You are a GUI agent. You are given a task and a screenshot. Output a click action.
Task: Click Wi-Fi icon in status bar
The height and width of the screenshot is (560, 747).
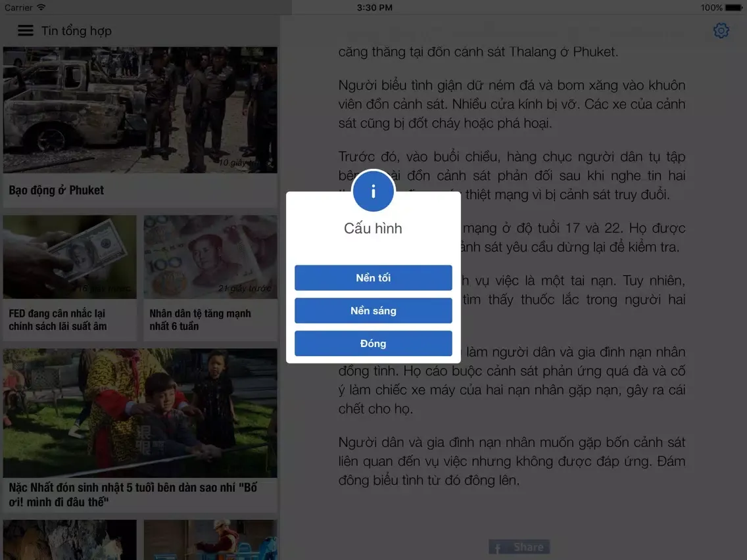41,7
